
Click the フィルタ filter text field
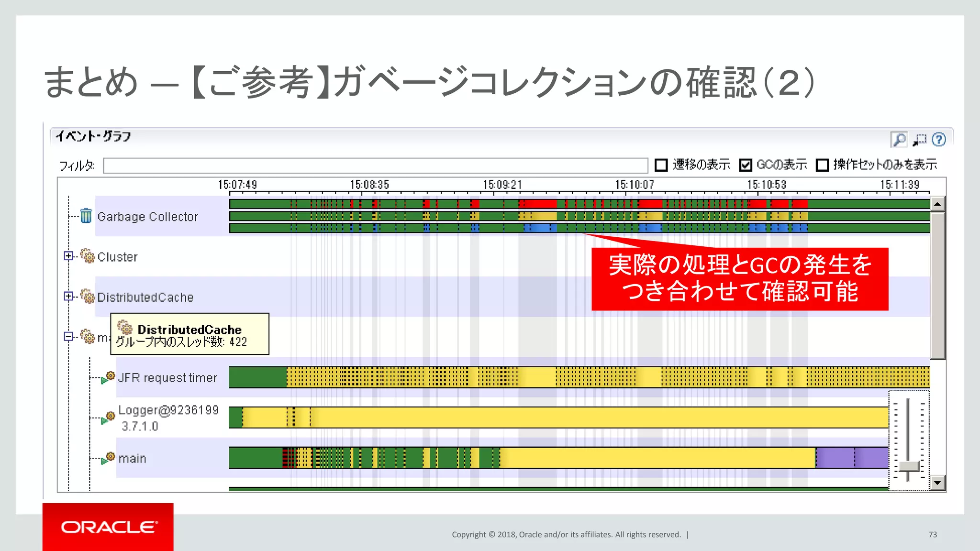(376, 165)
